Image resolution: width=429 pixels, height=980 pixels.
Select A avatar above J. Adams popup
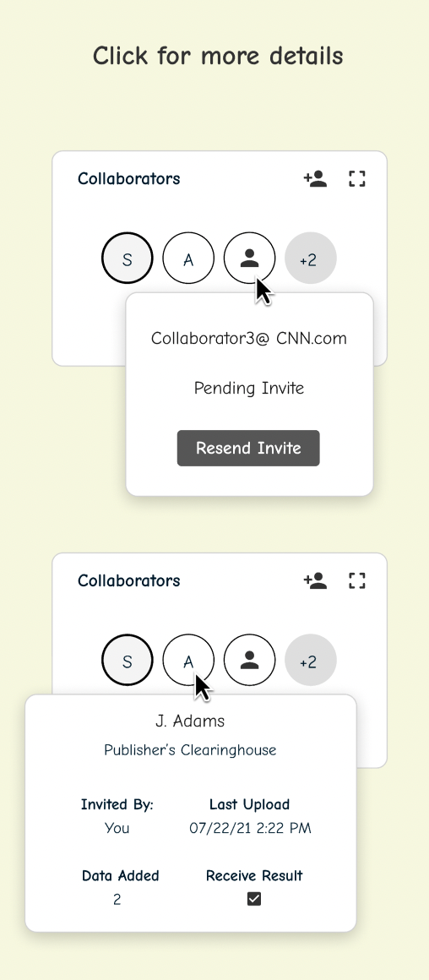point(188,660)
